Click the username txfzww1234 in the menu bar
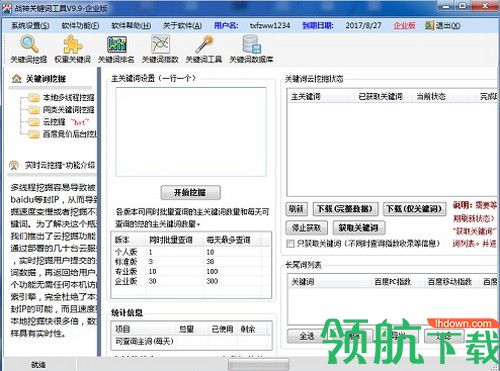 click(x=270, y=25)
